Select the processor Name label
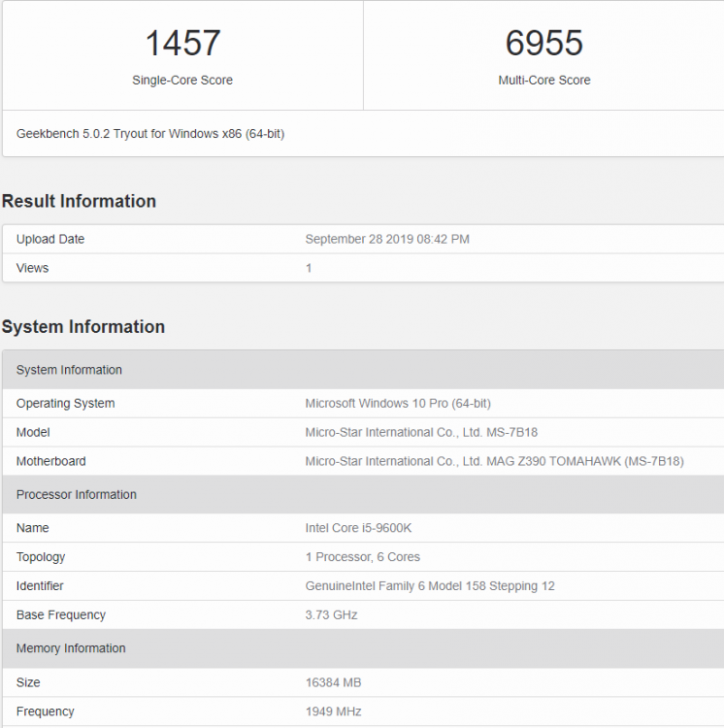This screenshot has height=728, width=724. [x=32, y=528]
